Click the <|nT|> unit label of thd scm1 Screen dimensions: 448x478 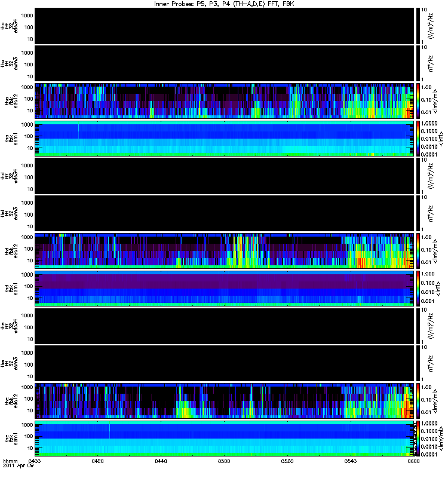point(438,289)
